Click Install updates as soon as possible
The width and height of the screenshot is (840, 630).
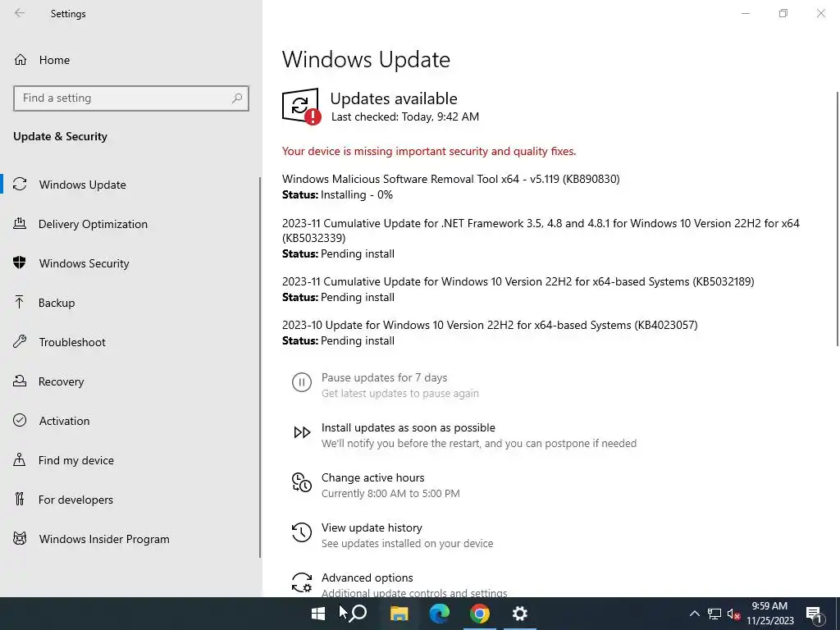(x=409, y=427)
